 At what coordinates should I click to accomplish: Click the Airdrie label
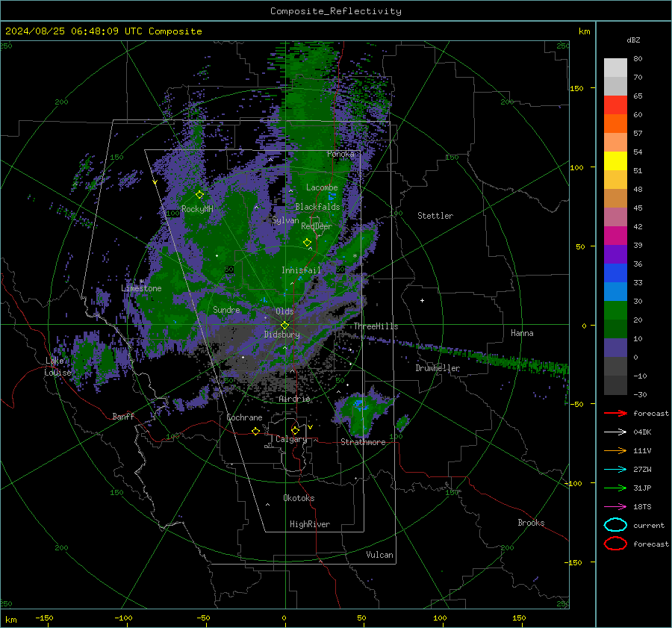click(294, 399)
